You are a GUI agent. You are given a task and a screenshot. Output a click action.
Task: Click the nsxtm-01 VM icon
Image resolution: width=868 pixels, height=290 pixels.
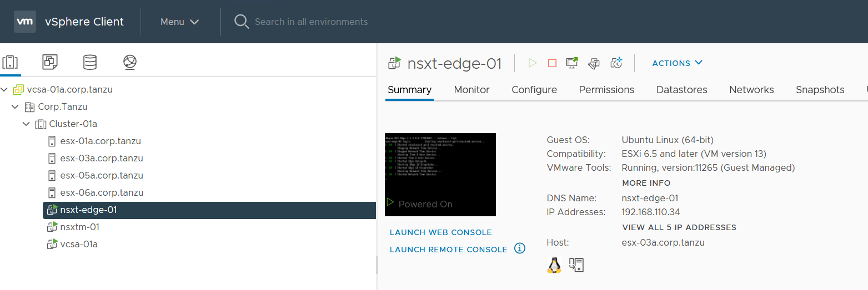[x=52, y=227]
